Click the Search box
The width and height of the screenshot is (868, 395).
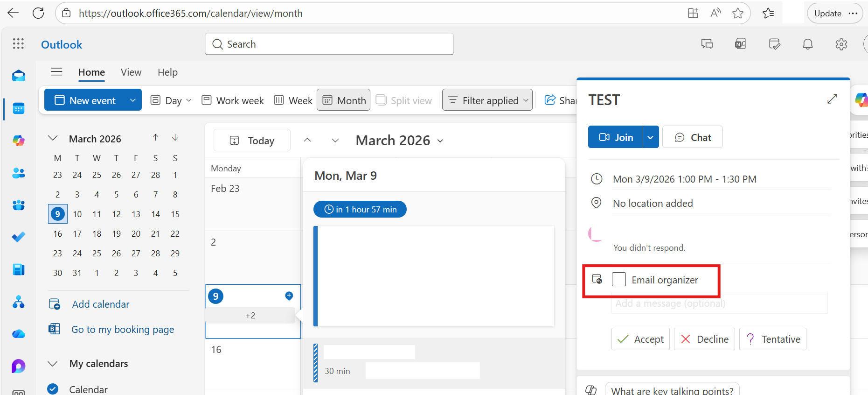pyautogui.click(x=329, y=44)
